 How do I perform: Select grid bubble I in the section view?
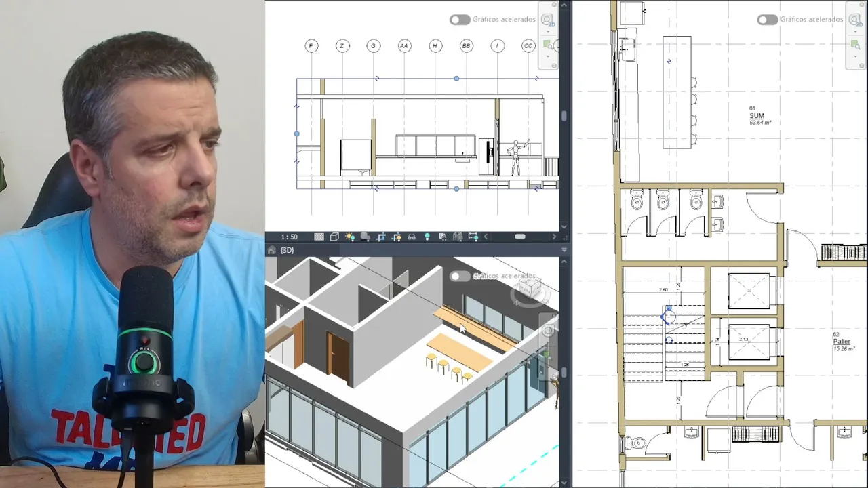[x=498, y=46]
